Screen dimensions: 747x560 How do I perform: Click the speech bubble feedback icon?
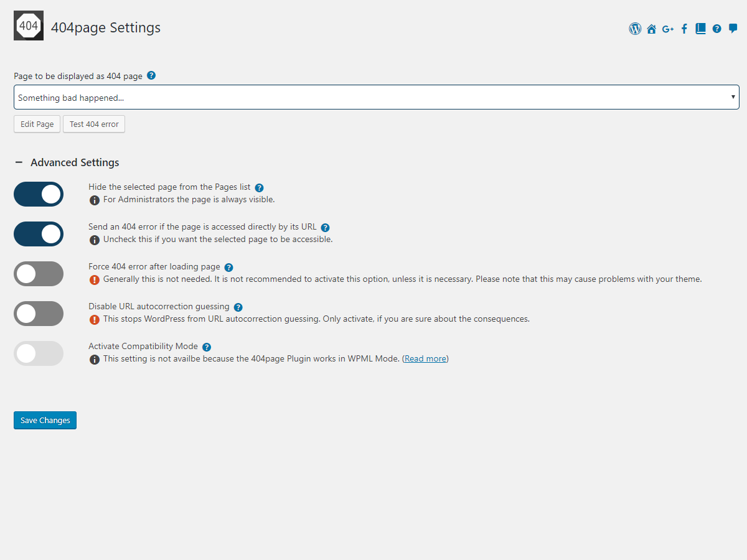click(733, 29)
